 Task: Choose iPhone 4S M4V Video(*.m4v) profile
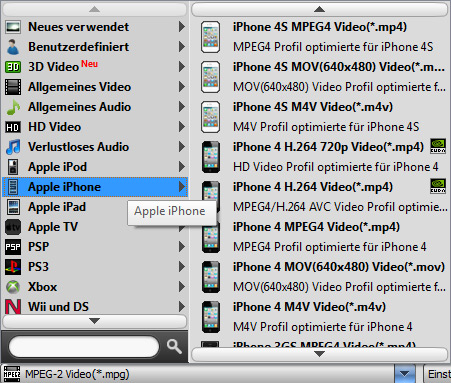pyautogui.click(x=320, y=117)
